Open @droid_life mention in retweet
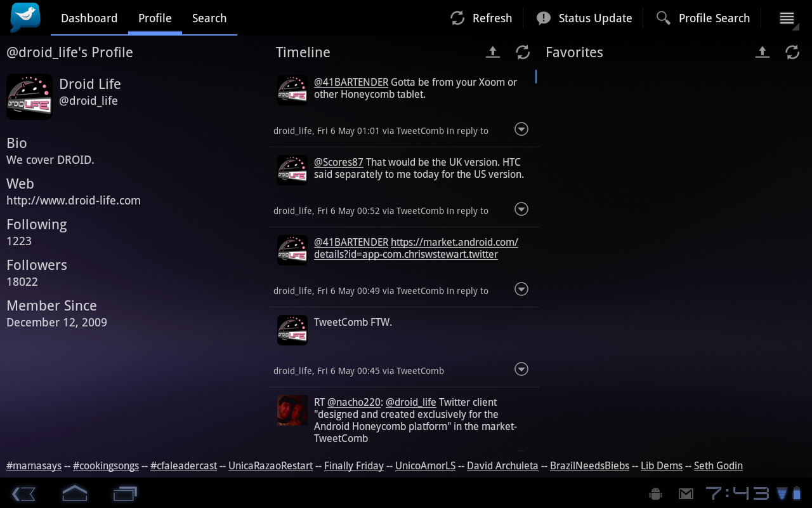 tap(411, 402)
